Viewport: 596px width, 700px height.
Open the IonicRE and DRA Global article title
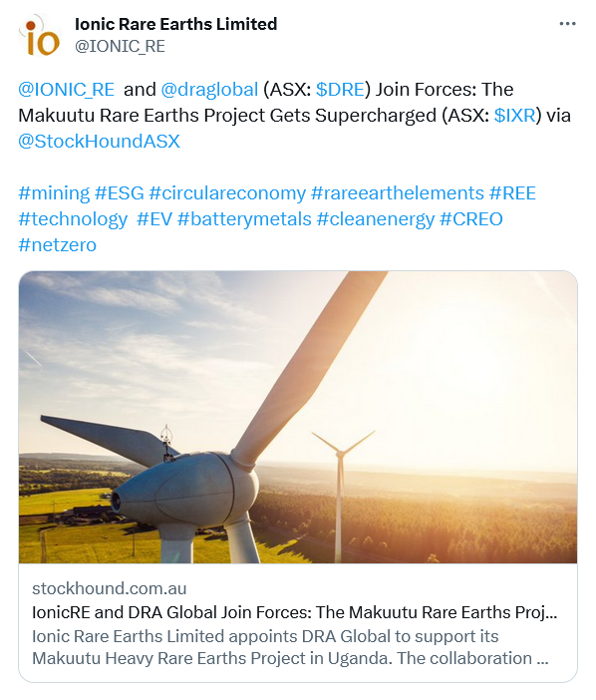point(294,612)
